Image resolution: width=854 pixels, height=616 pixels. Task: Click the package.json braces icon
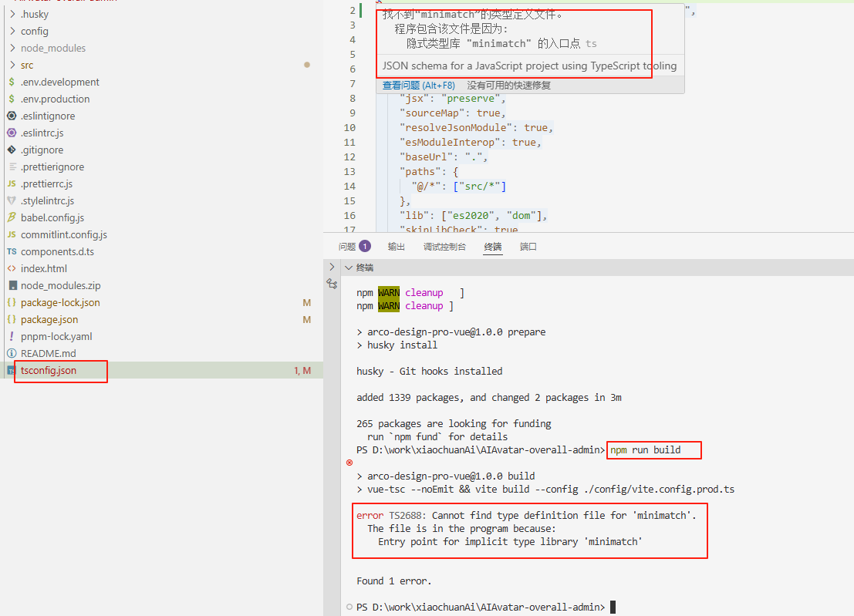(x=12, y=319)
